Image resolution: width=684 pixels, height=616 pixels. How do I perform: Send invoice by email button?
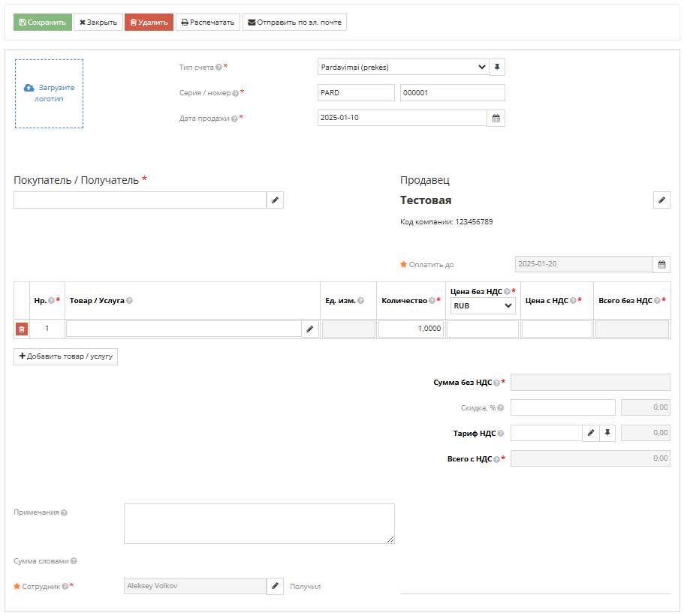pos(294,23)
